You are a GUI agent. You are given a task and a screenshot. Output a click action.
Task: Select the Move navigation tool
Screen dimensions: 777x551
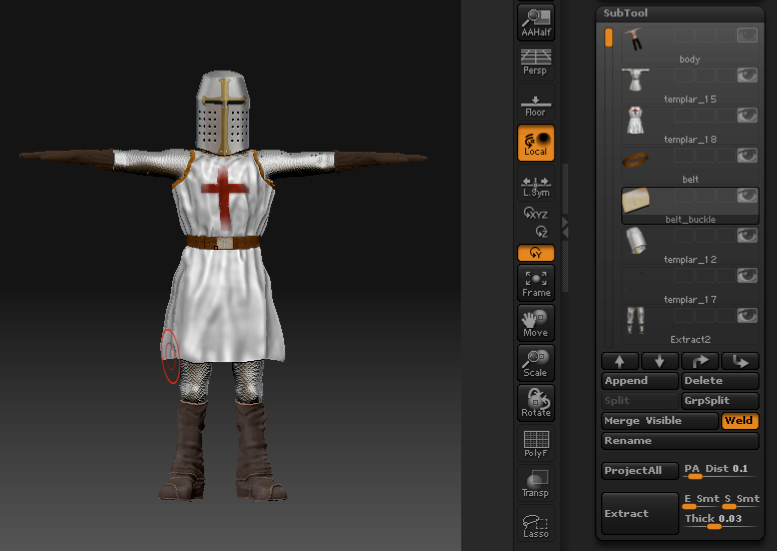click(536, 323)
